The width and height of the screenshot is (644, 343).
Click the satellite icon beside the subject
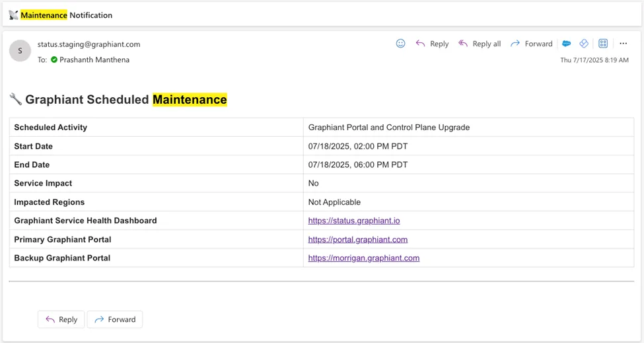tap(14, 15)
